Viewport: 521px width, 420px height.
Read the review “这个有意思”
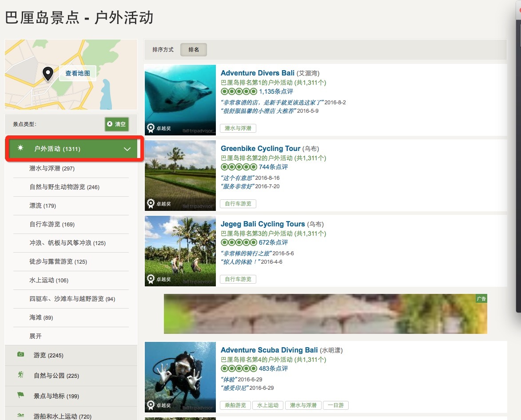click(238, 178)
